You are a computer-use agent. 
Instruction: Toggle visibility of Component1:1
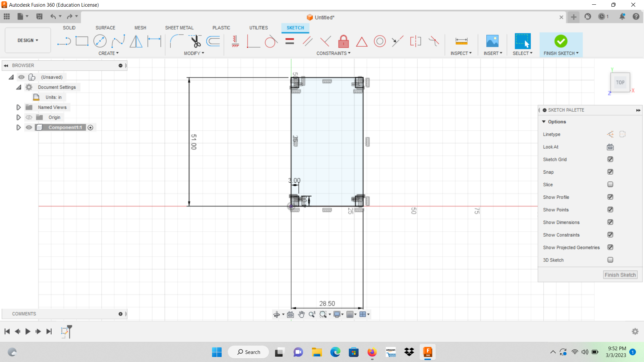click(x=29, y=127)
